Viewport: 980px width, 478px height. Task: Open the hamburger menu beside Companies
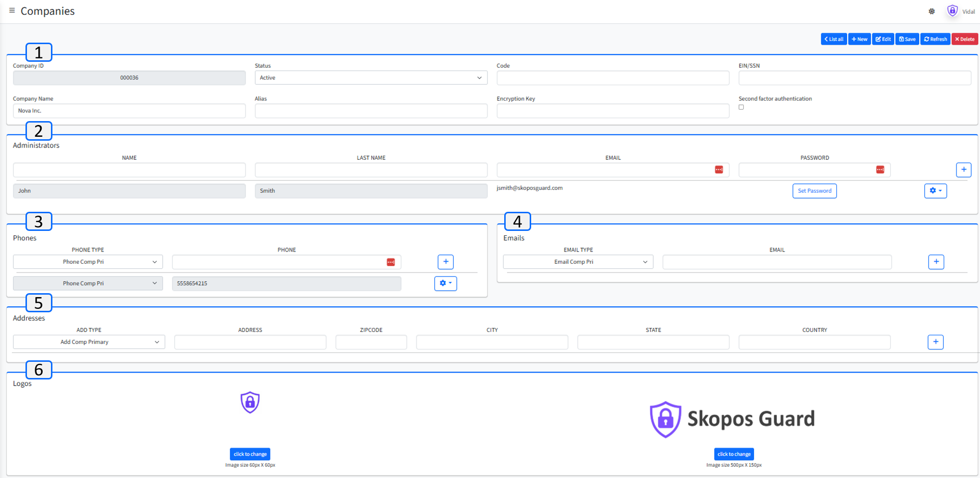tap(12, 10)
